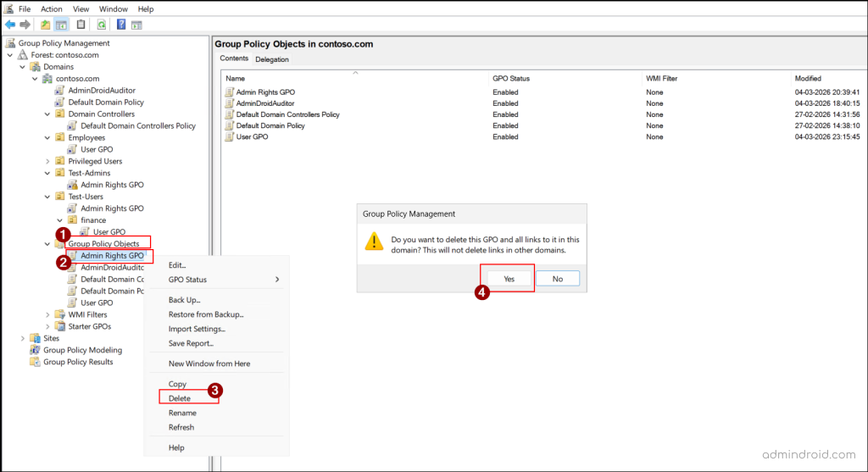The width and height of the screenshot is (868, 472).
Task: Click the gray Forward arrow in toolbar
Action: tap(25, 25)
